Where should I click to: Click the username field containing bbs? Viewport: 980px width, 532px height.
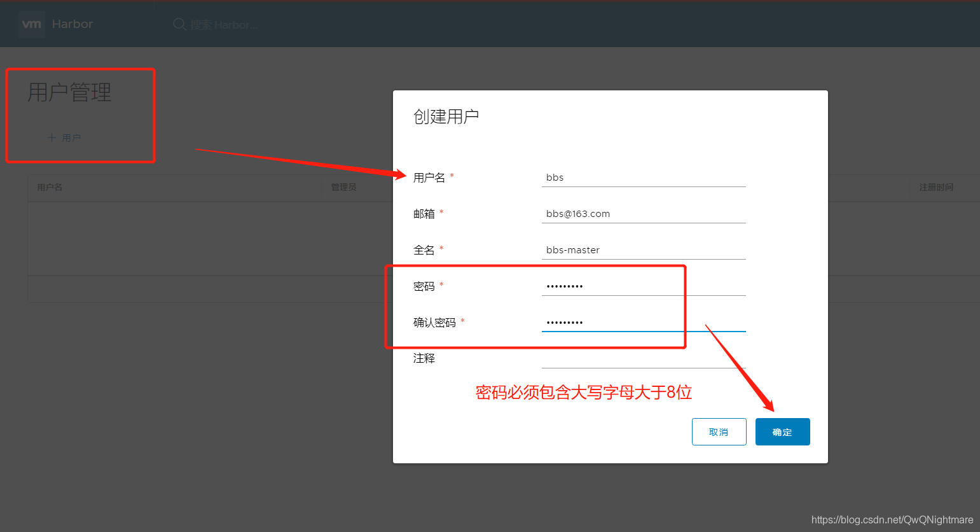[x=644, y=178]
